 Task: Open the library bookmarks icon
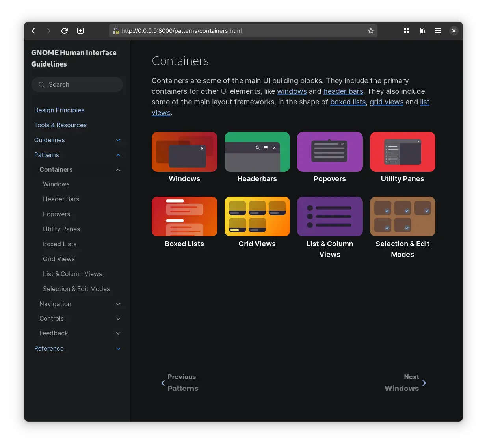(422, 31)
